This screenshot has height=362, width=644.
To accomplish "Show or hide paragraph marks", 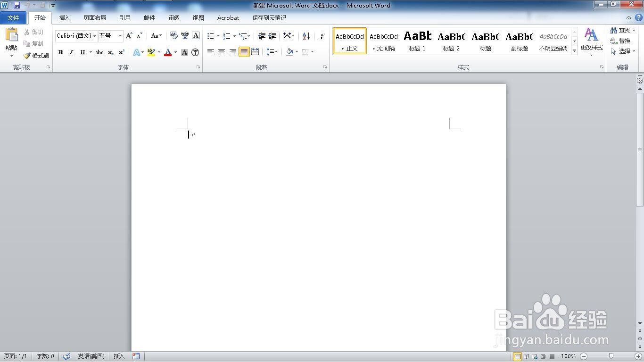I will tap(322, 36).
